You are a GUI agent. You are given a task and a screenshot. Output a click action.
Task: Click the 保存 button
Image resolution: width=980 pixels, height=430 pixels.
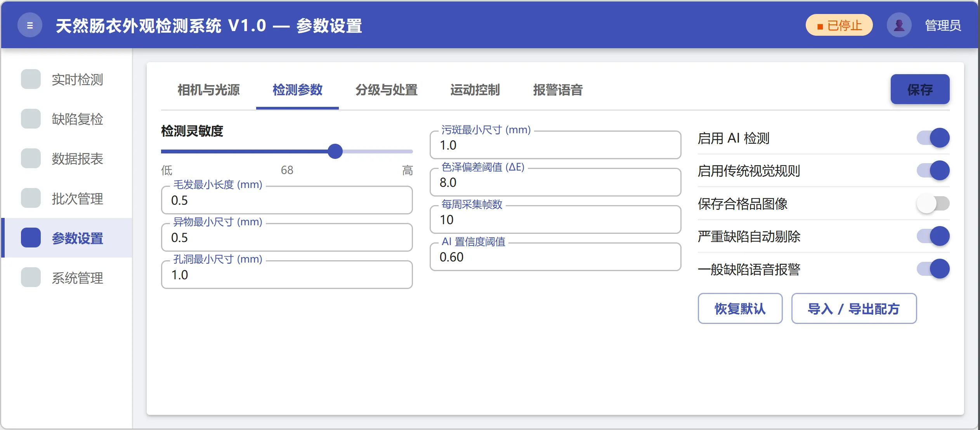[920, 89]
